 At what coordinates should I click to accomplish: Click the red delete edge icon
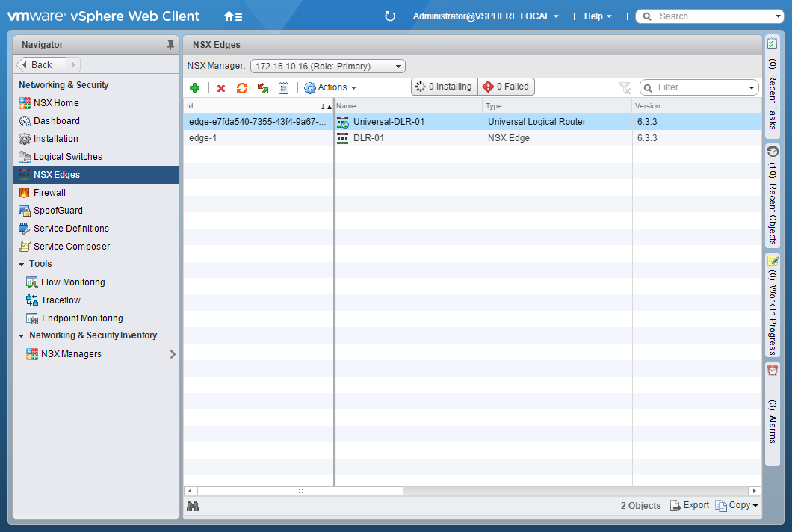[221, 88]
